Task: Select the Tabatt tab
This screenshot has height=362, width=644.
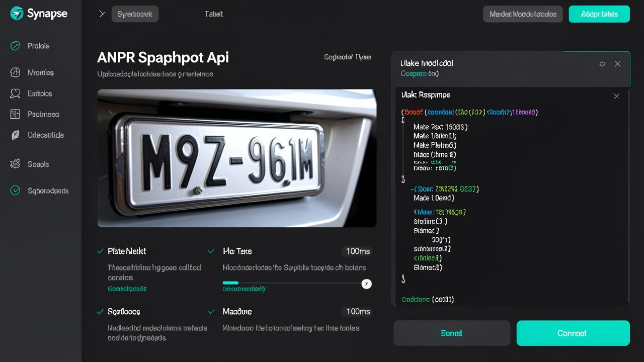Action: coord(214,14)
